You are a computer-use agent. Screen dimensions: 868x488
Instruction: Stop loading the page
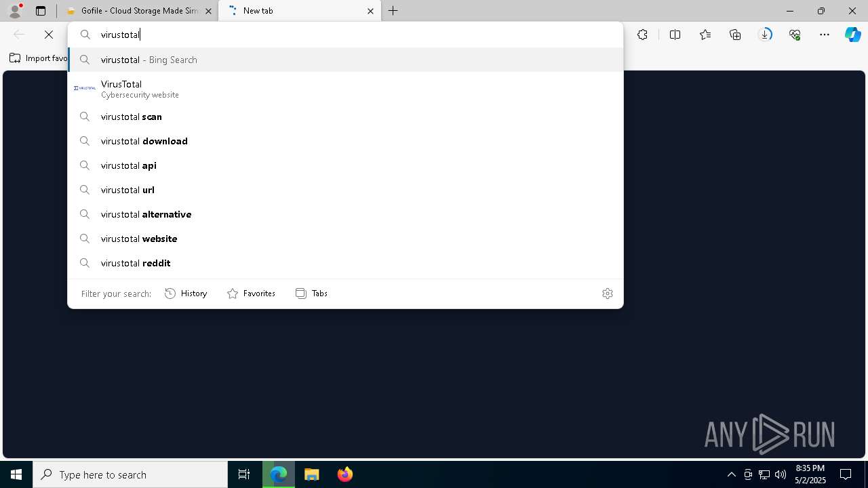(x=49, y=35)
